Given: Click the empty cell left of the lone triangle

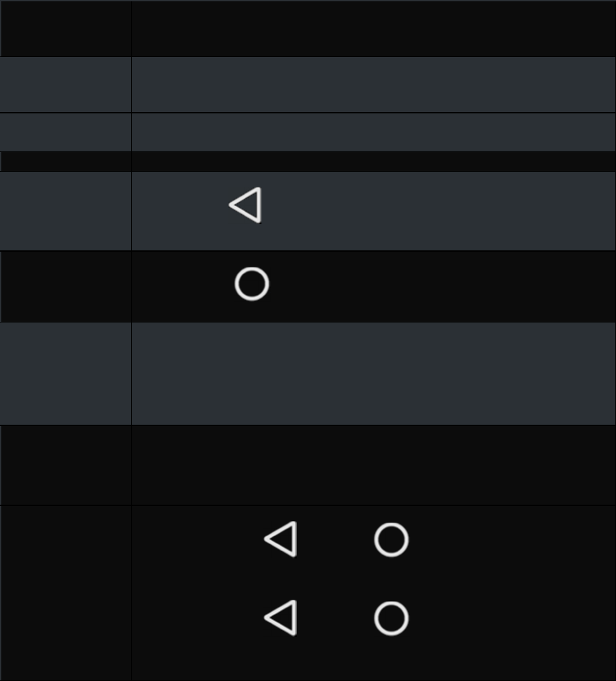Looking at the screenshot, I should [66, 211].
